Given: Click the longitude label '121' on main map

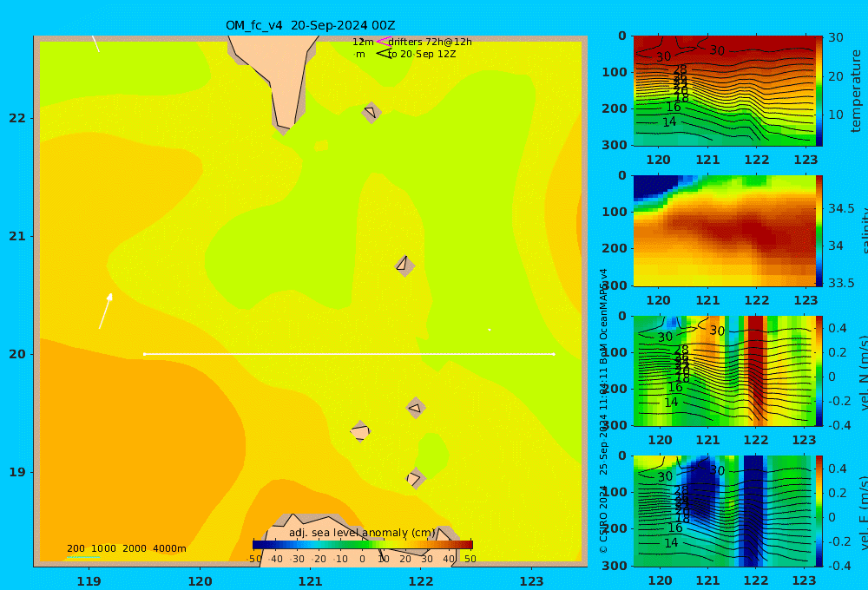Looking at the screenshot, I should pyautogui.click(x=311, y=581).
